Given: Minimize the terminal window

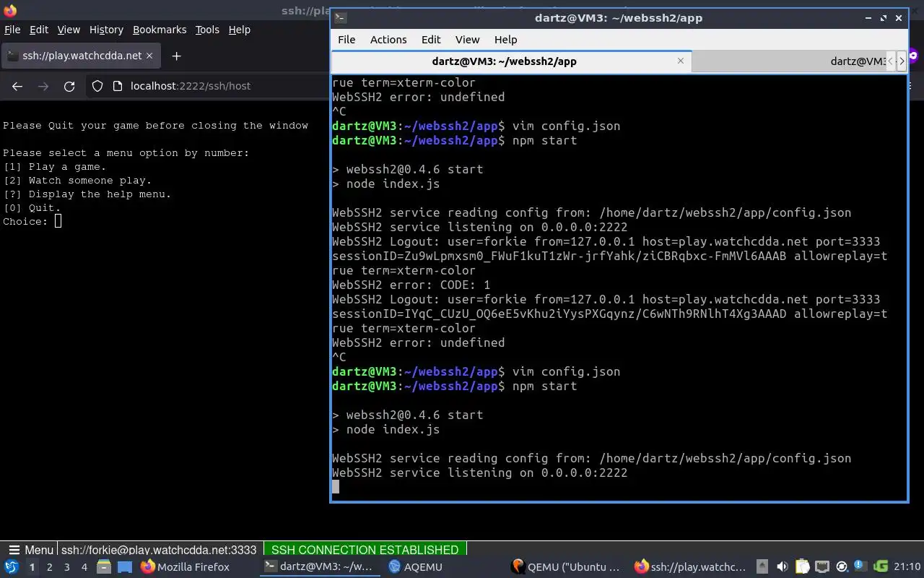Looking at the screenshot, I should 868,18.
